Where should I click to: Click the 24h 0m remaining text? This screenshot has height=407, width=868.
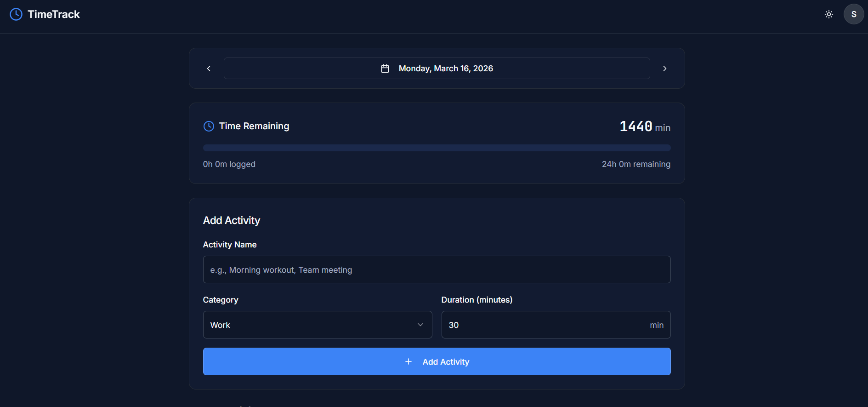636,164
